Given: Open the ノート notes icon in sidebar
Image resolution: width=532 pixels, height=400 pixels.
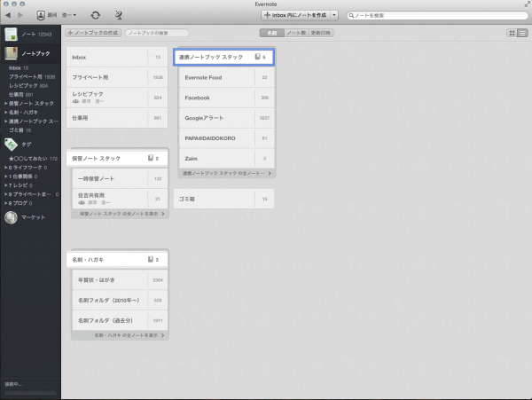Looking at the screenshot, I should [x=11, y=35].
